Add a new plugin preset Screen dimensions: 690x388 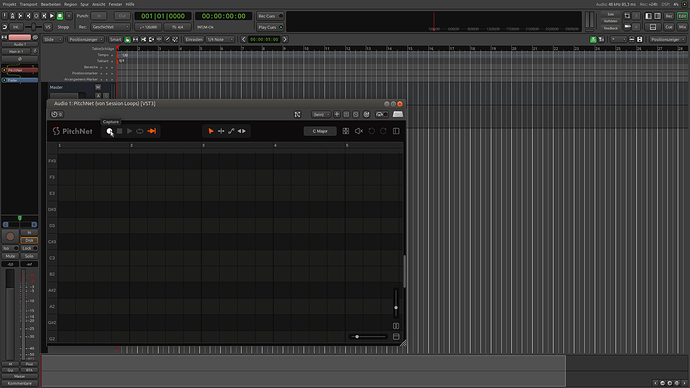pyautogui.click(x=337, y=114)
